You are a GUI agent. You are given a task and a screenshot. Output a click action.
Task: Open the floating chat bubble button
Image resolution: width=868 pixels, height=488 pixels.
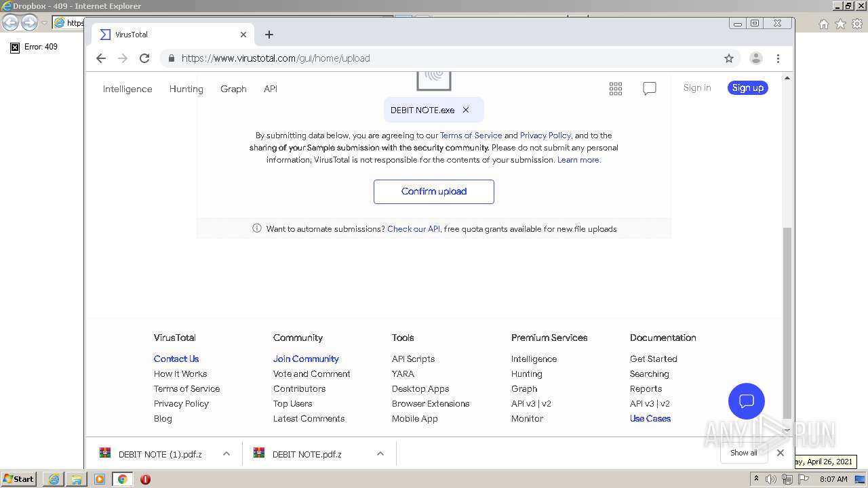[747, 401]
